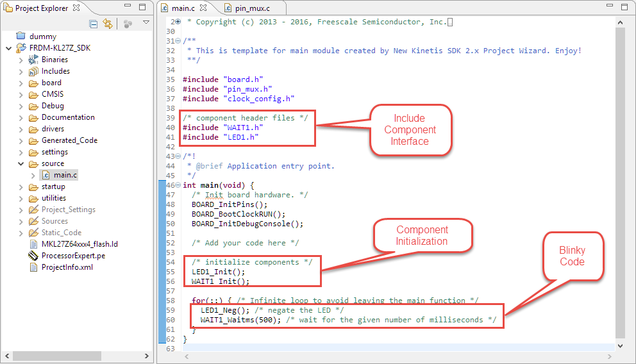The image size is (636, 364).
Task: Click the Collapse All icon in Project Explorer
Action: (x=94, y=24)
